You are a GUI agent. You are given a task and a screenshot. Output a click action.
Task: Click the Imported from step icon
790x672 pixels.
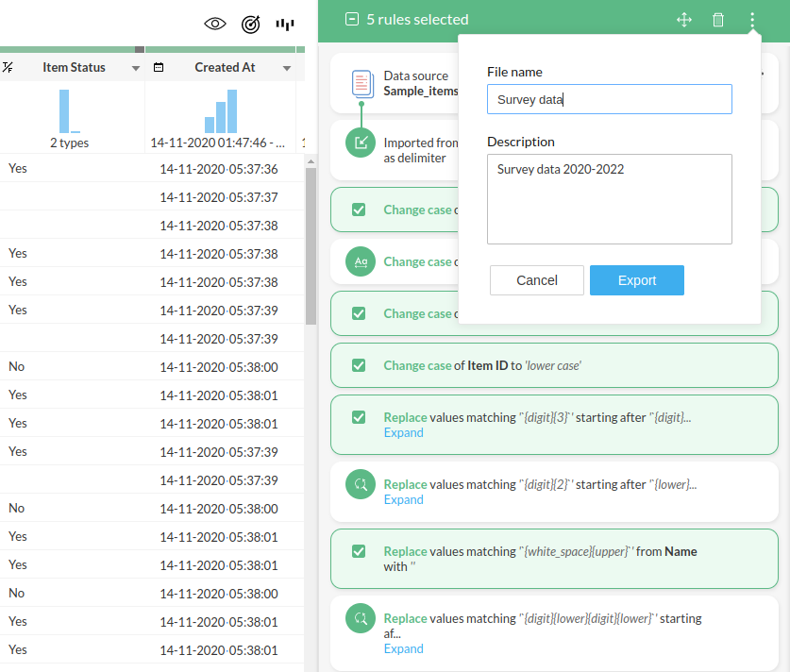361,143
